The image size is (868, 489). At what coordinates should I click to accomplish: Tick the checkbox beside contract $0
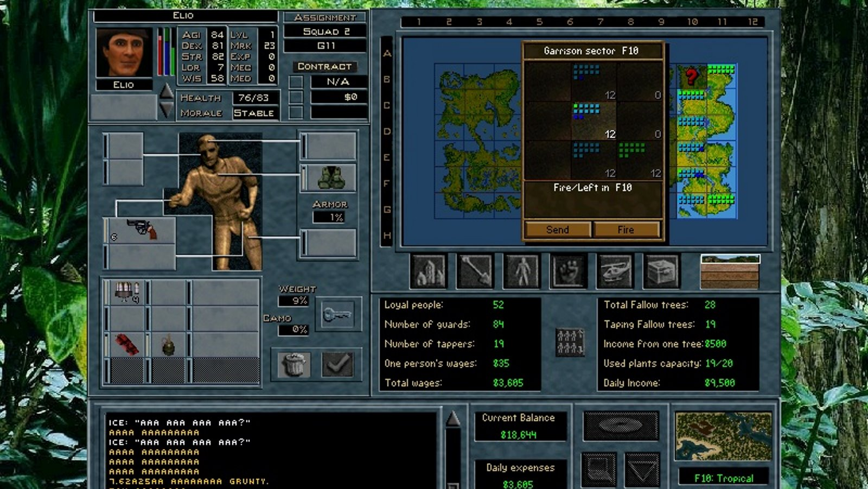pyautogui.click(x=296, y=97)
